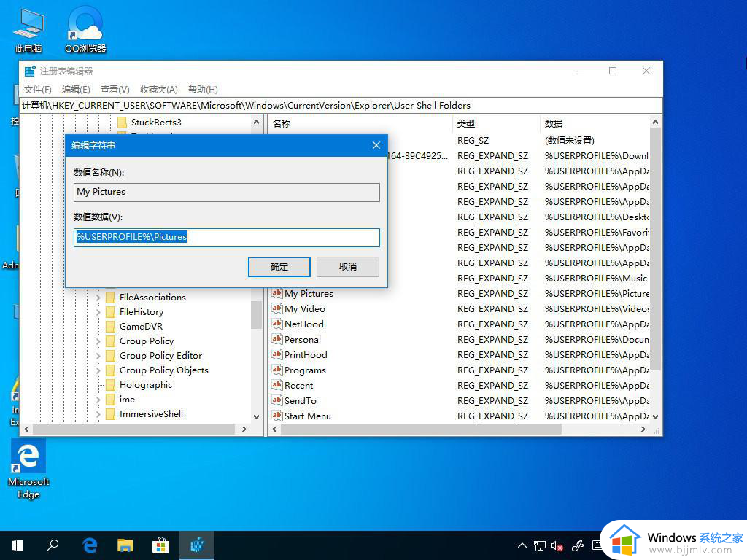Viewport: 747px width, 560px height.
Task: Click the GameDVR folder icon
Action: 111,326
